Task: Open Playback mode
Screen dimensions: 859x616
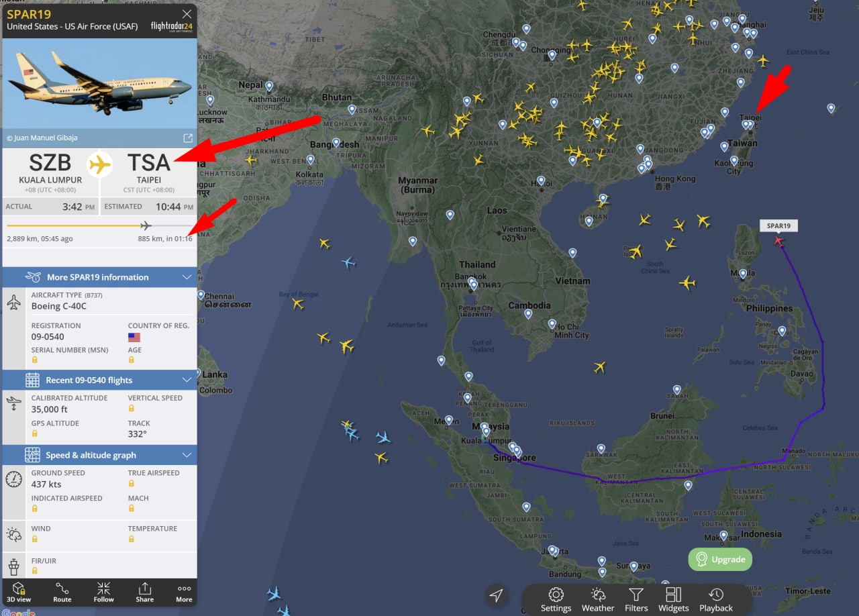Action: pyautogui.click(x=716, y=599)
